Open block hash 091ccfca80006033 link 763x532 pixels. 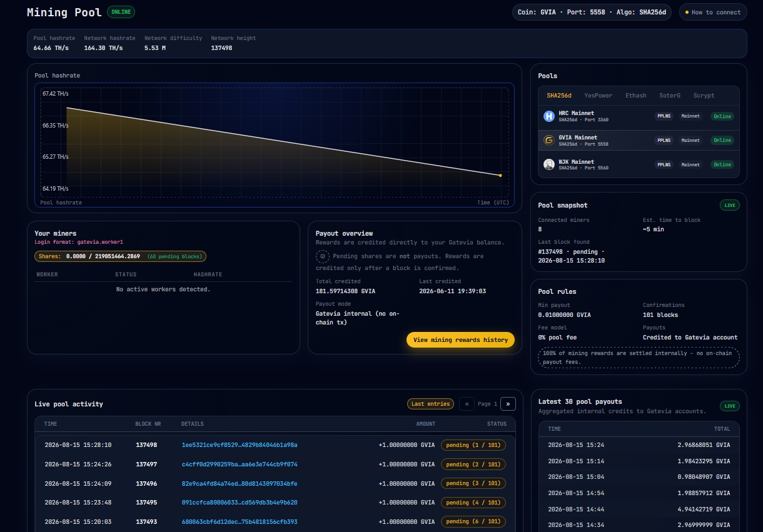point(240,503)
